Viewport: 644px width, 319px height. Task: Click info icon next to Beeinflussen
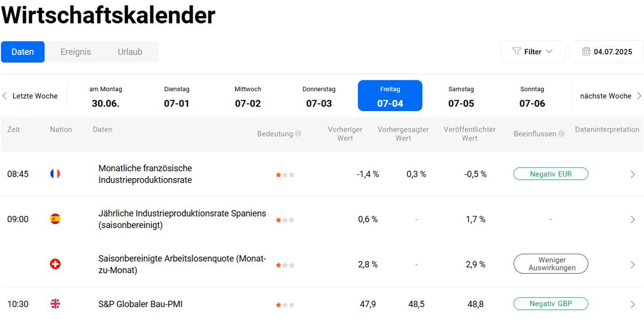(561, 133)
